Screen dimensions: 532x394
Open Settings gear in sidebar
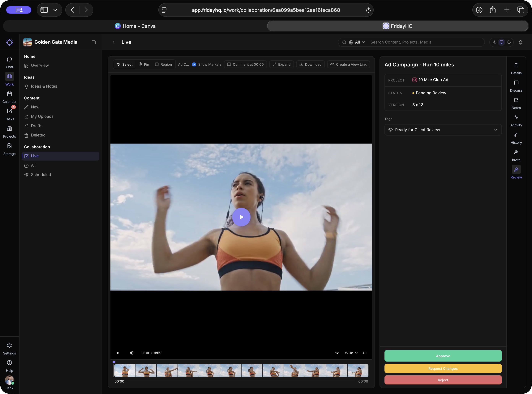tap(9, 349)
